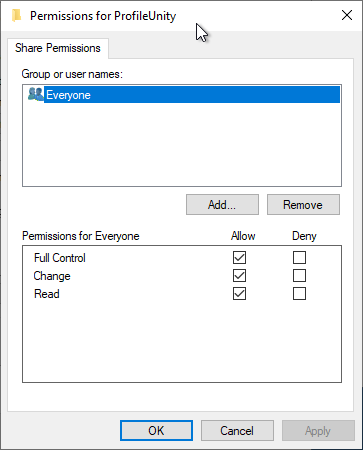
Task: Click the Full Control permission label
Action: (60, 258)
